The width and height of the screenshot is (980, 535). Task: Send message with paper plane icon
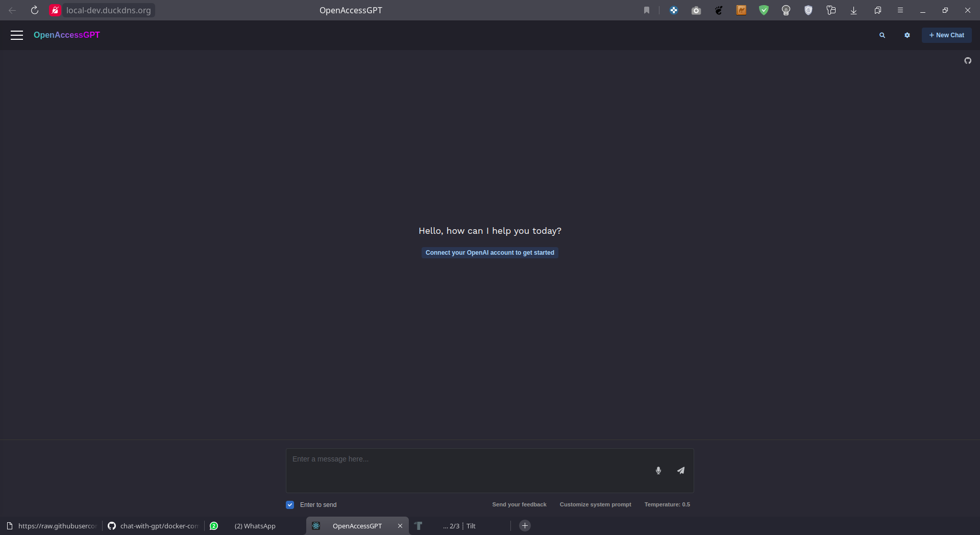click(681, 471)
